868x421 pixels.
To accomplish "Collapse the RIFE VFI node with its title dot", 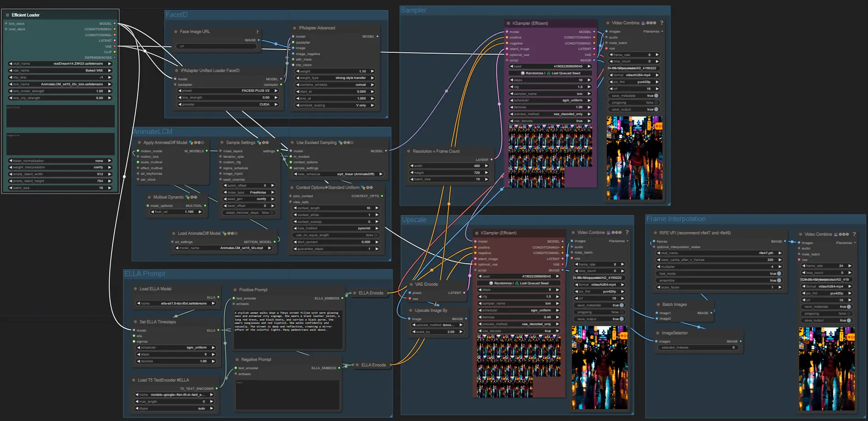I will 655,233.
